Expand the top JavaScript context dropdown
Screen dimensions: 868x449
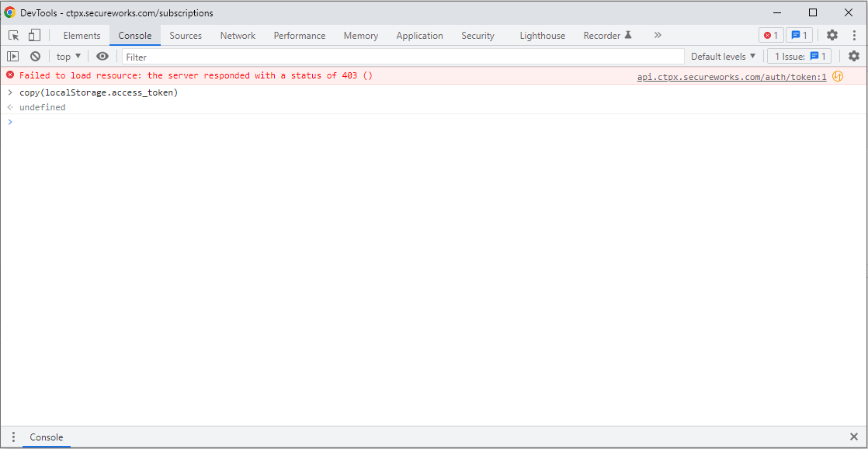[x=68, y=57]
